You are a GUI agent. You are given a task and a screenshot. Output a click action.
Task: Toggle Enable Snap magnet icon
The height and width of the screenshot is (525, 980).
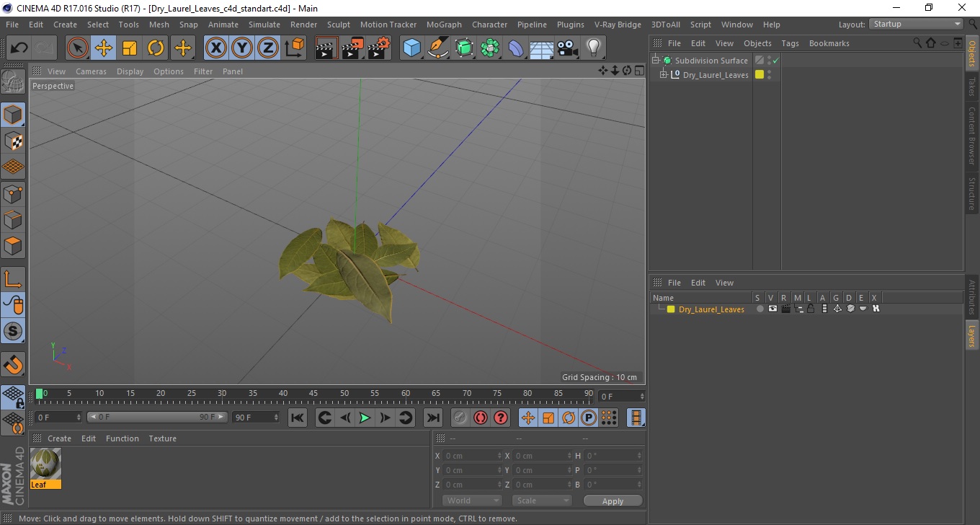pyautogui.click(x=13, y=365)
